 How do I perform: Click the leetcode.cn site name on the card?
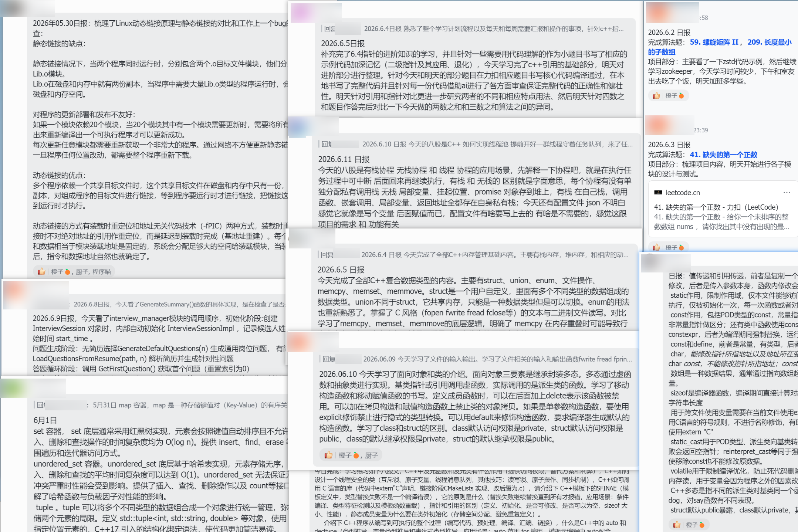point(683,193)
